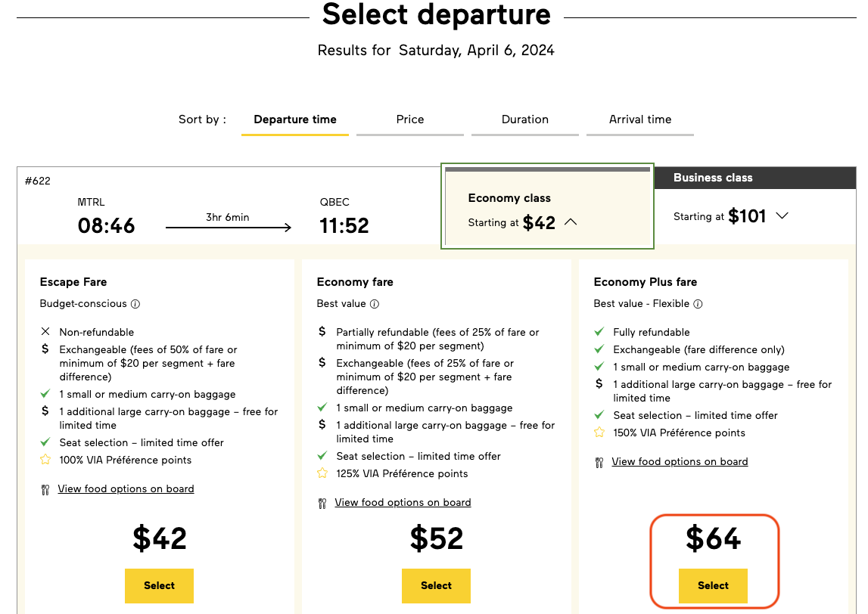
Task: Click the dollar icon beside Partially refundable
Action: point(321,333)
